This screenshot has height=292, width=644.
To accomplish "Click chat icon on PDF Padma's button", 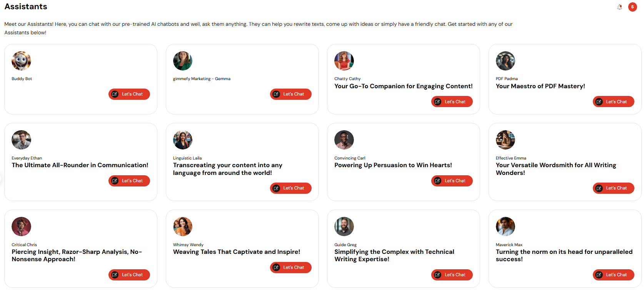I will (x=599, y=102).
